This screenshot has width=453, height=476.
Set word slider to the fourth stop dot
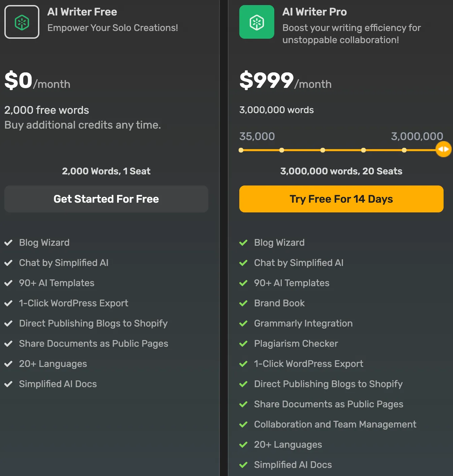[363, 150]
